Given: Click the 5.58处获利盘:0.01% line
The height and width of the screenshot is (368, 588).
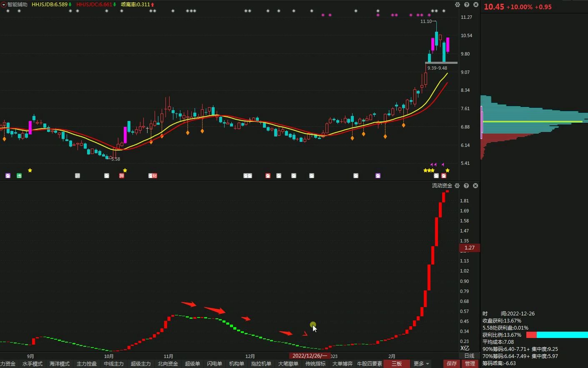Looking at the screenshot, I should [505, 328].
